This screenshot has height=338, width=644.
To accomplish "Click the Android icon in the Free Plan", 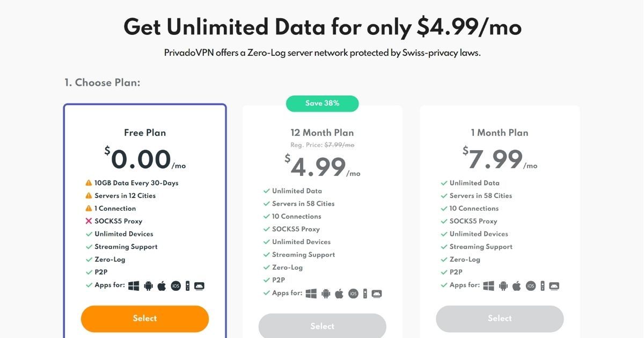I will [148, 286].
